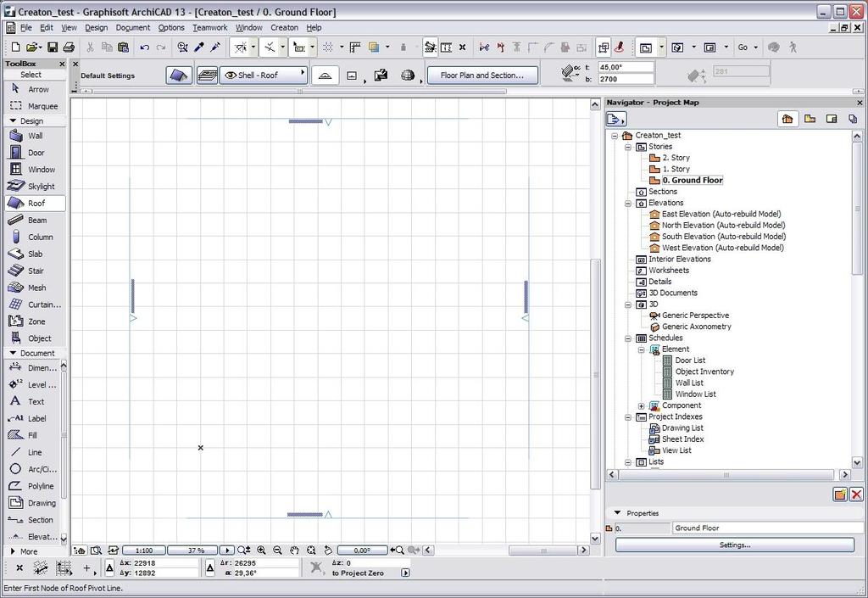The width and height of the screenshot is (868, 598).
Task: Click the Floor Plan and Section button
Action: tap(482, 75)
